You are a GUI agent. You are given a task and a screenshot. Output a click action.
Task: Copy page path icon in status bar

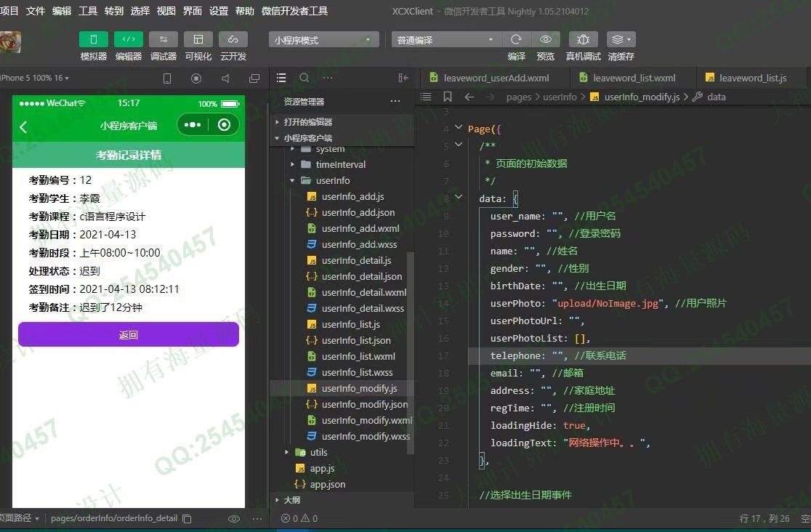coord(187,518)
